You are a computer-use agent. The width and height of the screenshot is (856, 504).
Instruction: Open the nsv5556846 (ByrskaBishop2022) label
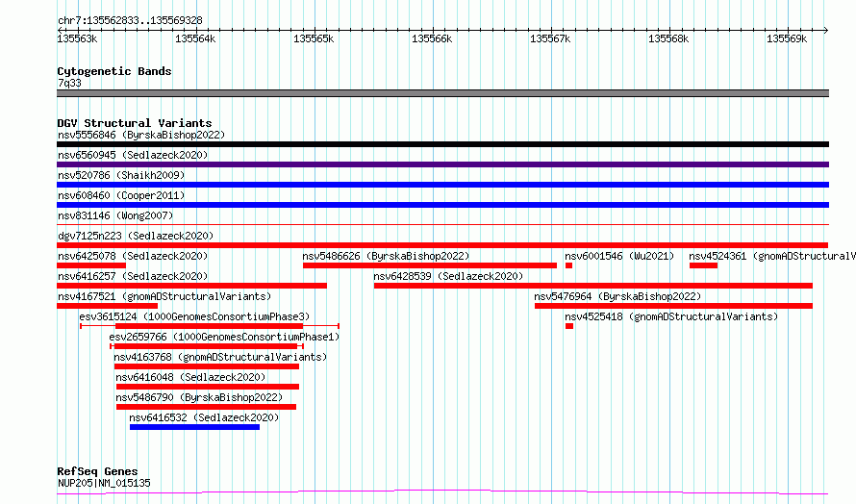(x=141, y=135)
